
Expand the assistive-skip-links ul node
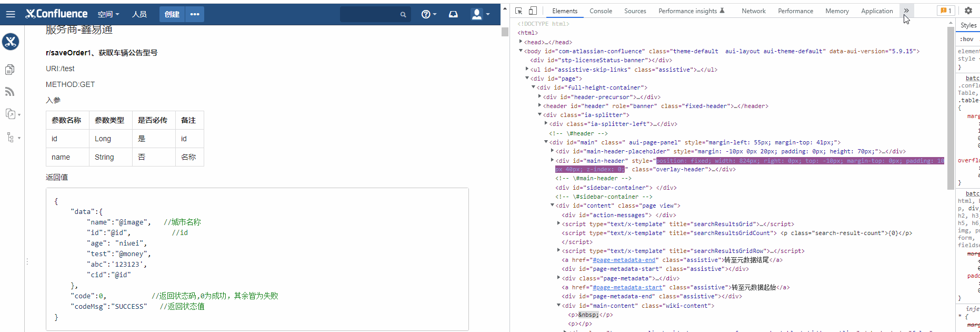[x=527, y=70]
